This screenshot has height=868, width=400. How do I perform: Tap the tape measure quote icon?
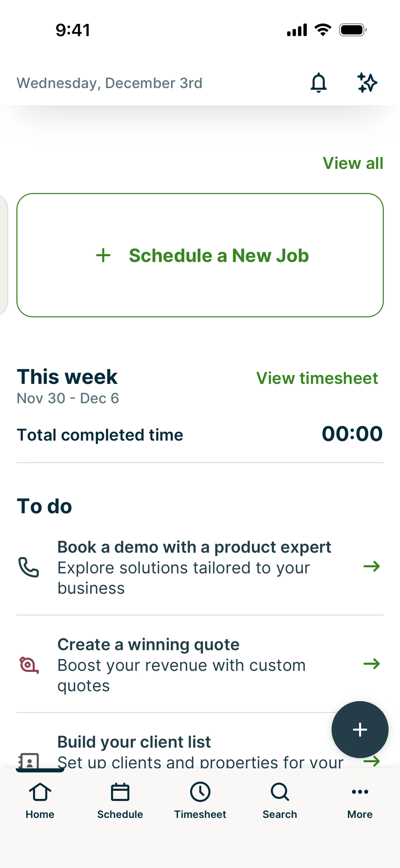(29, 665)
